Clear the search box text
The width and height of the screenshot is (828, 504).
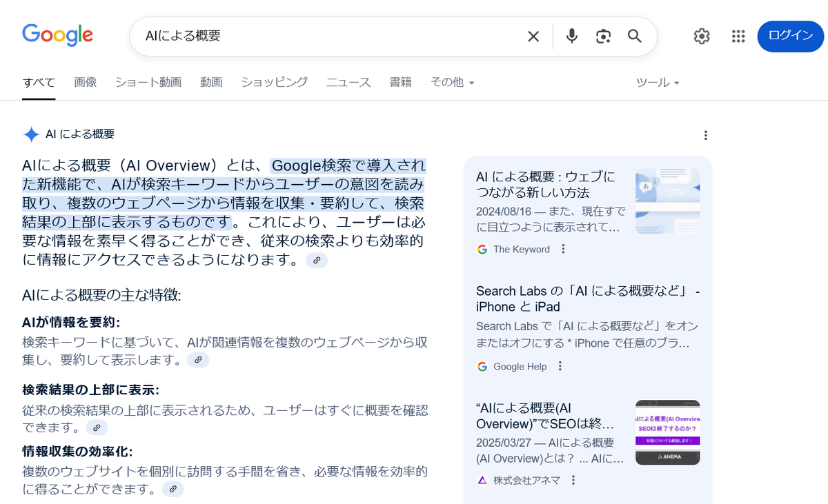pos(533,37)
